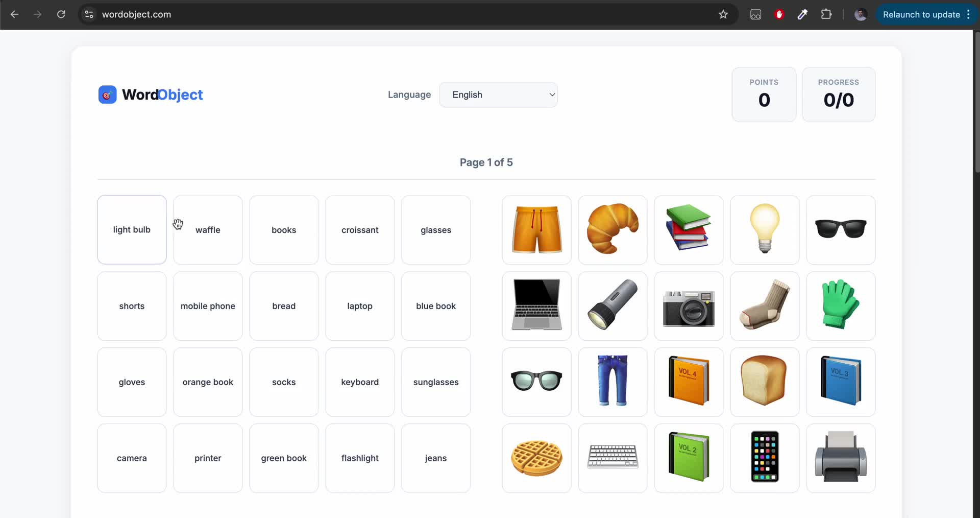Open the Language dropdown set to English
The height and width of the screenshot is (518, 980).
click(498, 95)
